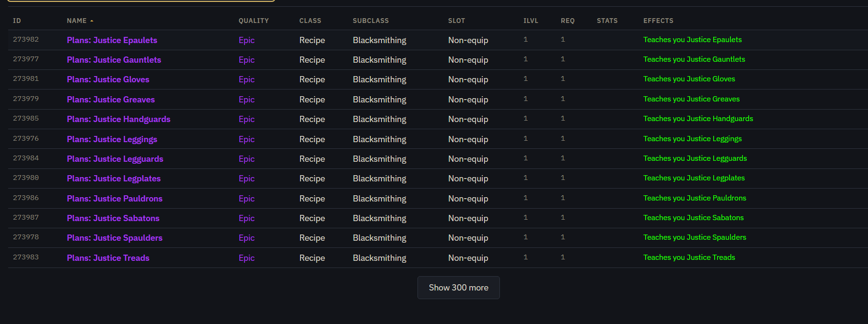The width and height of the screenshot is (868, 324).
Task: Sort by the SUBCLASS column header
Action: [370, 21]
